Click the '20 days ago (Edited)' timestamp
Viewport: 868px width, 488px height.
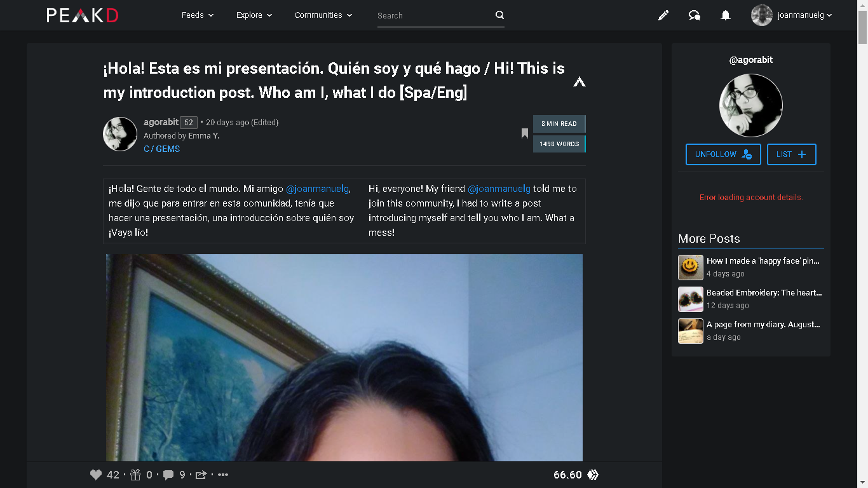[242, 123]
